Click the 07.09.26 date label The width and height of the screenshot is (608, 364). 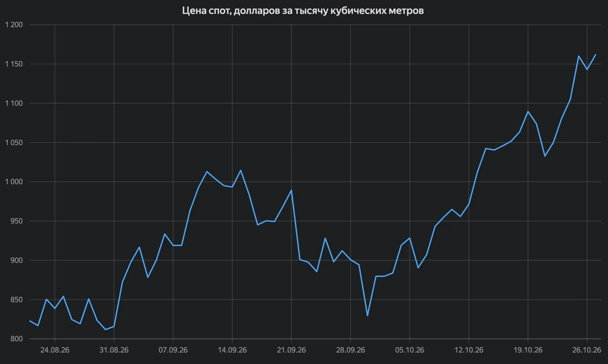pyautogui.click(x=173, y=350)
